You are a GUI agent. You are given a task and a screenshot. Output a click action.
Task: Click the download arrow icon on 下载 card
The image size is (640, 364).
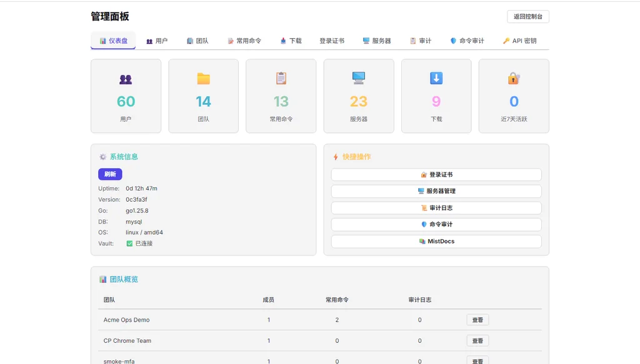pos(436,78)
